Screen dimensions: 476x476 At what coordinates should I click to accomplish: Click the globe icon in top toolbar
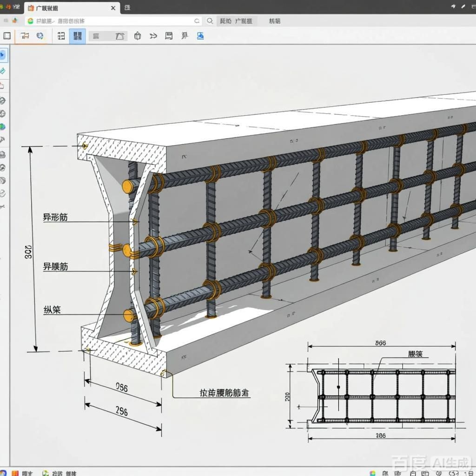(x=40, y=36)
